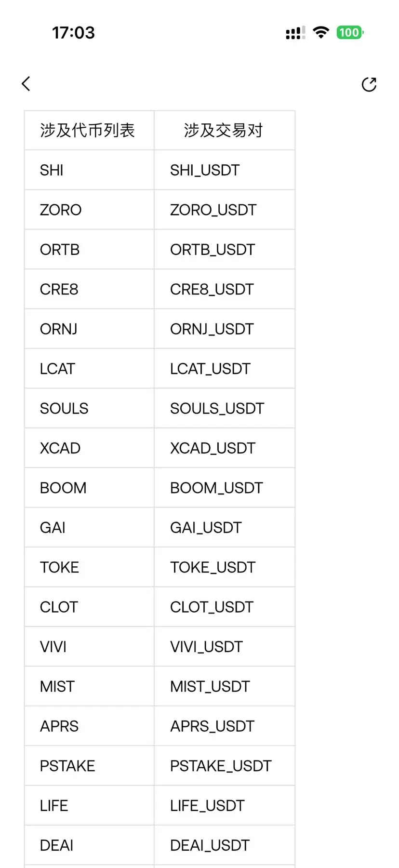Select the 涉及交易对 column header

coord(225,130)
